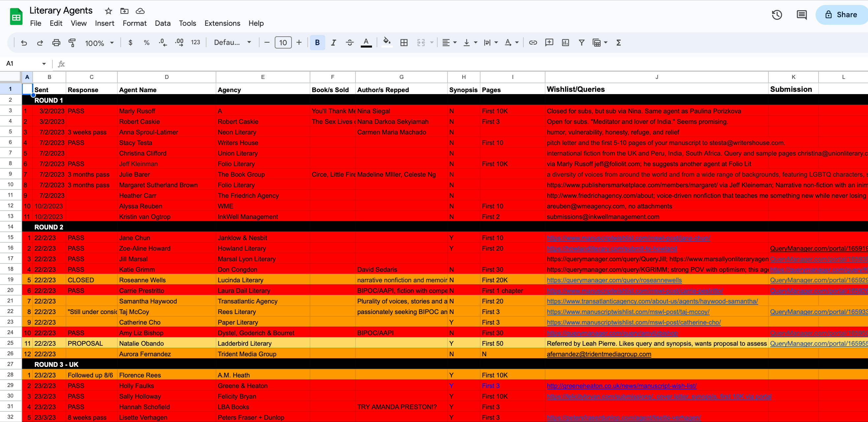Toggle Bold formatting

point(317,43)
